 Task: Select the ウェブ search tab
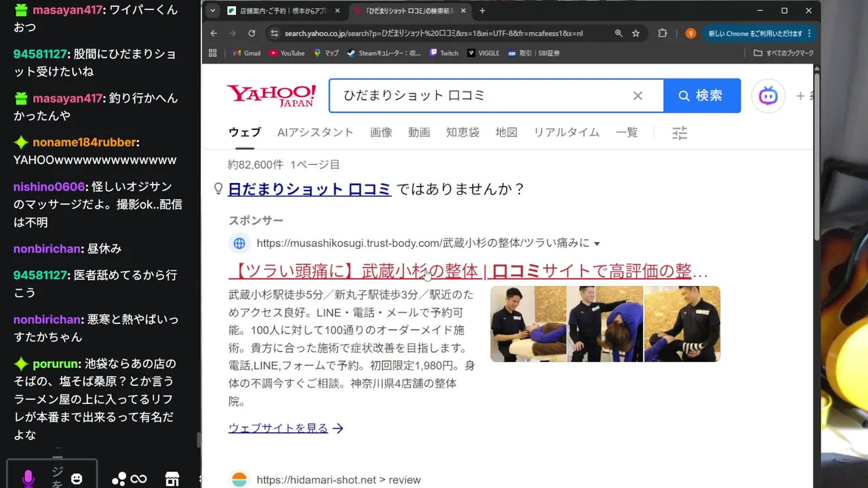point(245,133)
